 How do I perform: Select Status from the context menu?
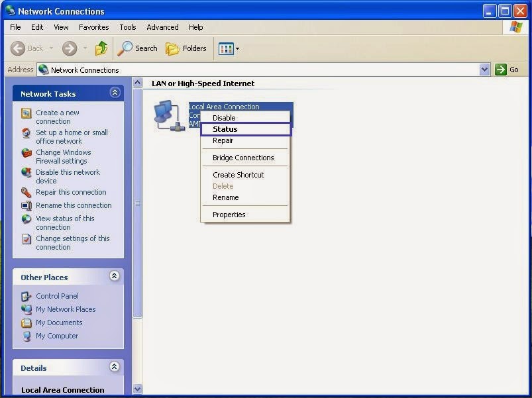[225, 129]
